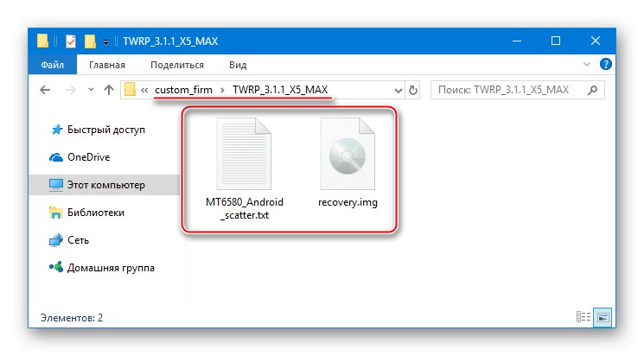Screen dimensions: 644x356
Task: Select TWRP_3.1.1_X5_MAX breadcrumb segment
Action: (280, 90)
